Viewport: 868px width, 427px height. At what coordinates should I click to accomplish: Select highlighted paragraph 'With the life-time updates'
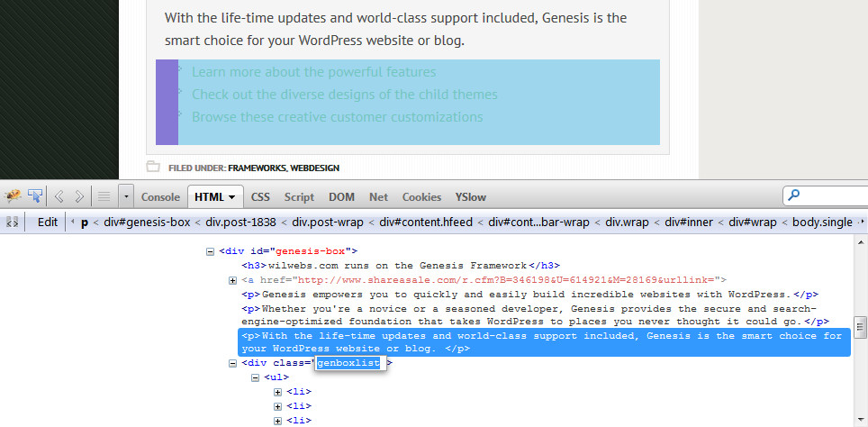(544, 342)
